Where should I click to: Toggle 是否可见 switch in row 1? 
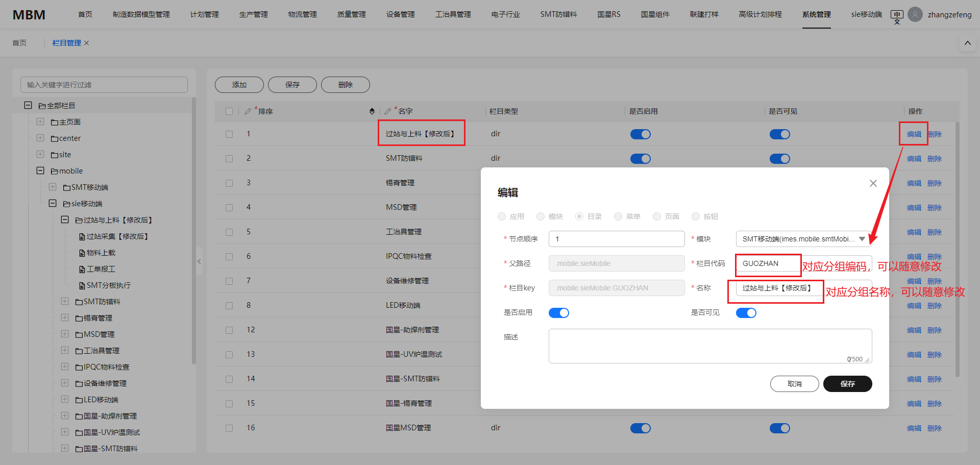point(779,134)
